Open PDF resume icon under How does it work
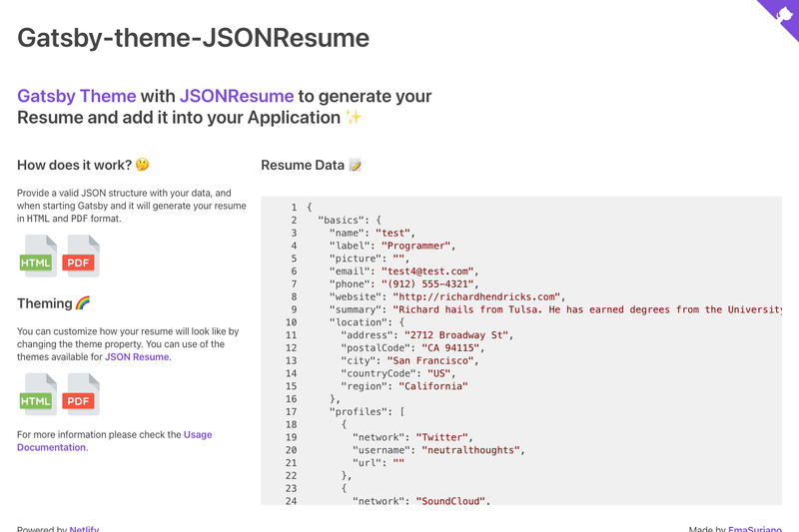The image size is (799, 532). point(80,257)
